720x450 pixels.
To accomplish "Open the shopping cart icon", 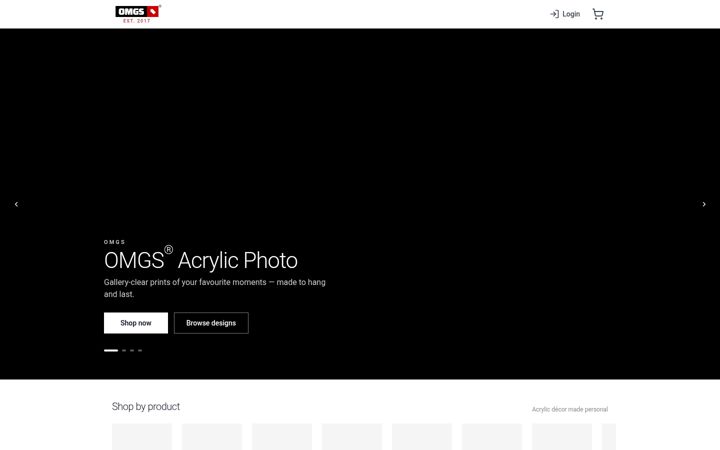I will click(x=598, y=14).
